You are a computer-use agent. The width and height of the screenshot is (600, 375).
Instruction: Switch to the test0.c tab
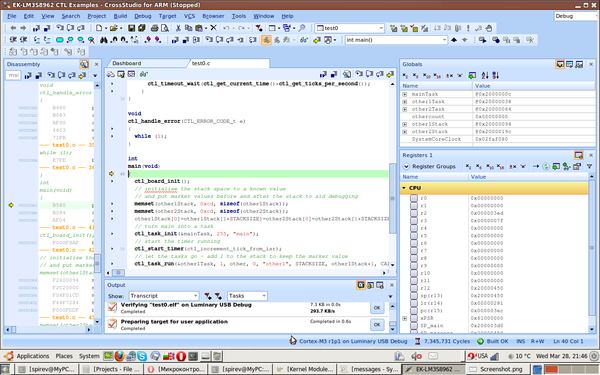point(201,63)
